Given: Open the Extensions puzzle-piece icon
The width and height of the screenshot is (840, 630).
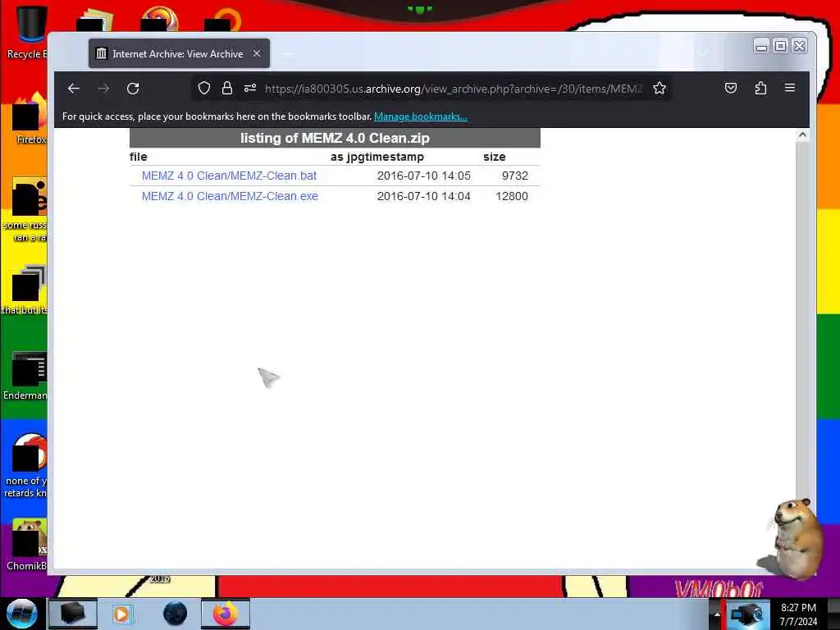Looking at the screenshot, I should coord(760,88).
